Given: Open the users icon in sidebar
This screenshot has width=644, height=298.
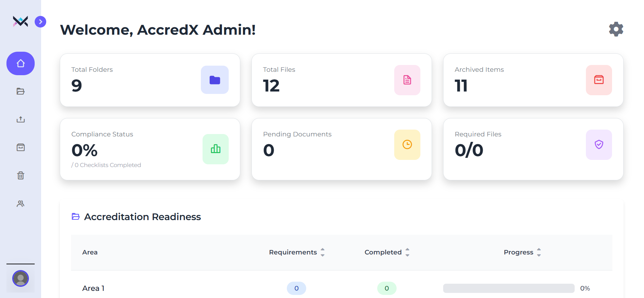Looking at the screenshot, I should pyautogui.click(x=20, y=203).
